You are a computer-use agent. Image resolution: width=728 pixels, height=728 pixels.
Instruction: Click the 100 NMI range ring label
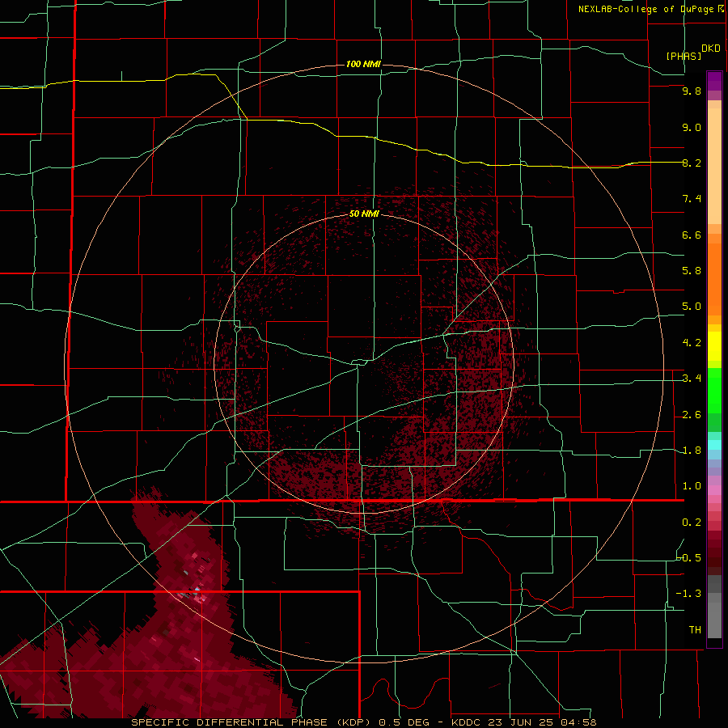pos(363,64)
